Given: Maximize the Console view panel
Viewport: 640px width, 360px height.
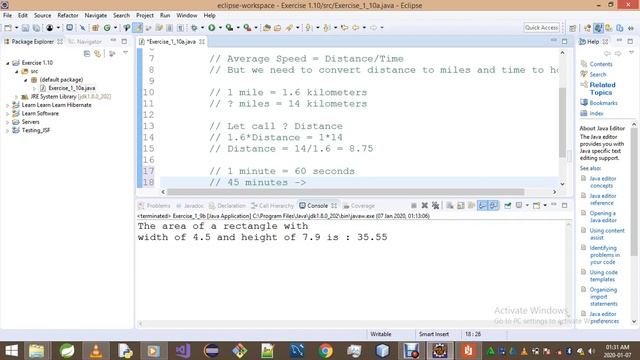Looking at the screenshot, I should (x=564, y=205).
